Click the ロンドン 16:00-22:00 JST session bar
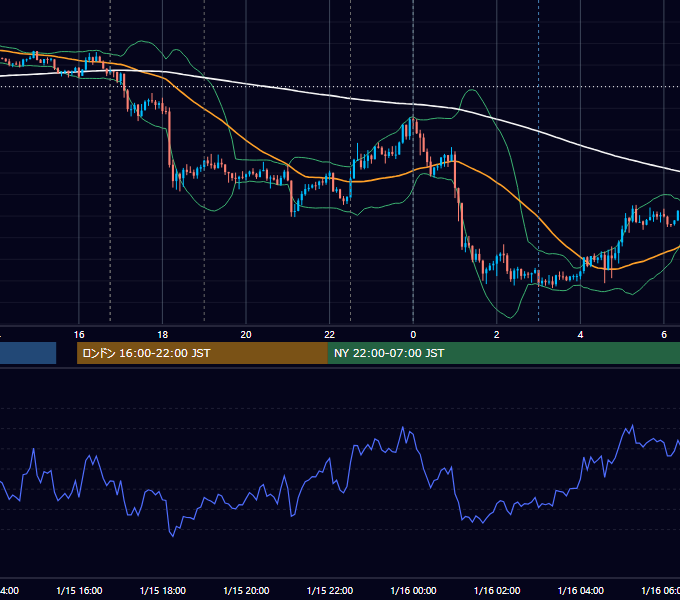 [x=202, y=353]
